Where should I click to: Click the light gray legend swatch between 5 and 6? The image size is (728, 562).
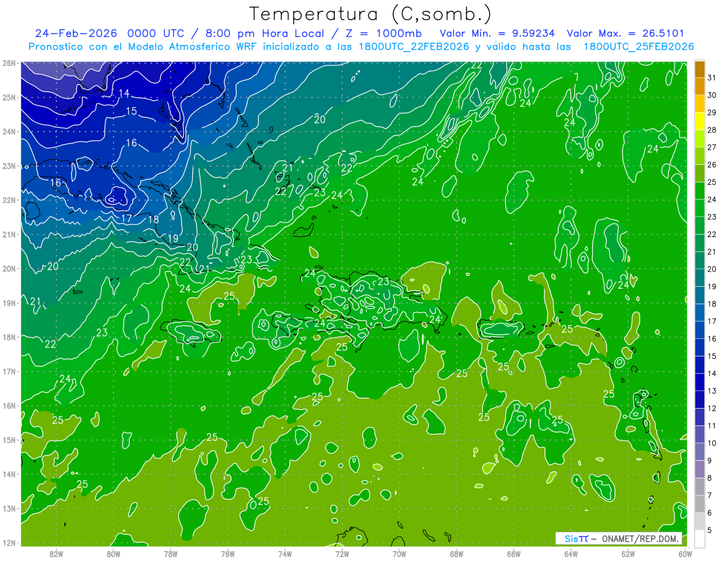click(699, 522)
